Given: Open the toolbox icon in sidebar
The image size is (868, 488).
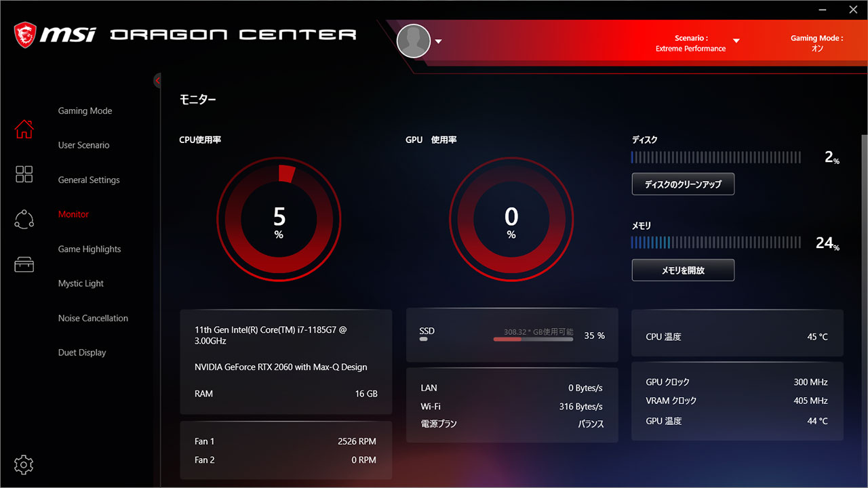Looking at the screenshot, I should pos(24,264).
